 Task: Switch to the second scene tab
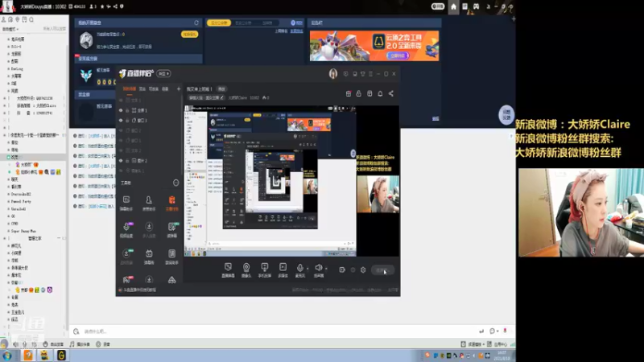click(x=142, y=89)
